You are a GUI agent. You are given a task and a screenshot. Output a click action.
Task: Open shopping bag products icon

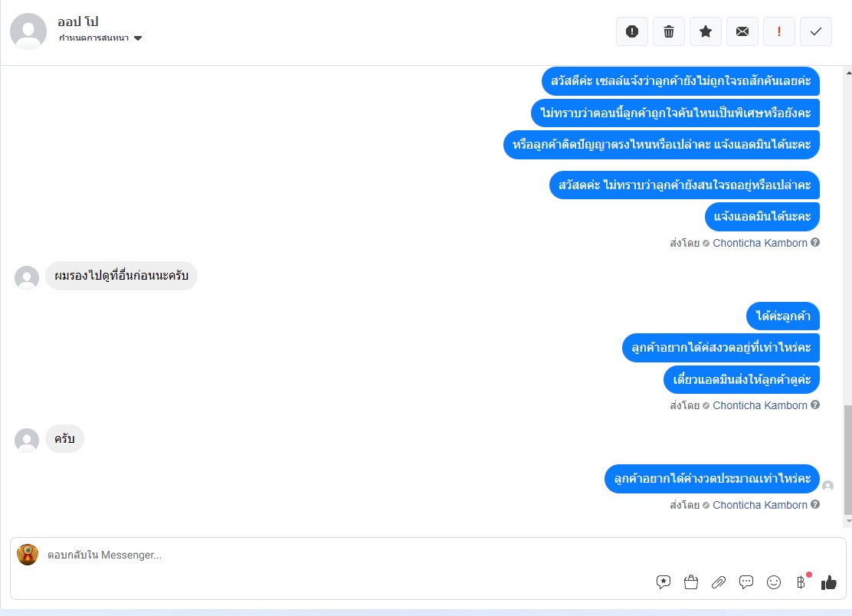(x=691, y=582)
